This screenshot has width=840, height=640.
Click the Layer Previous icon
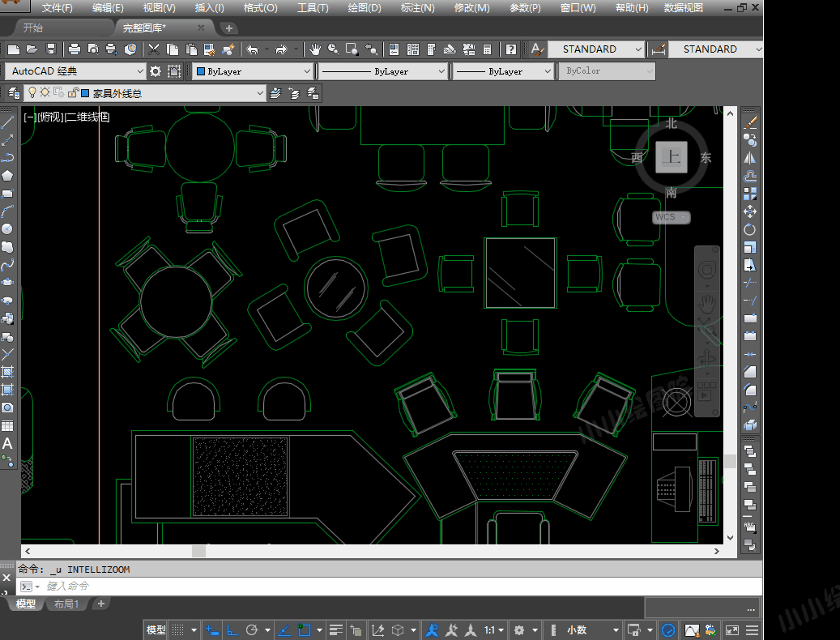294,94
